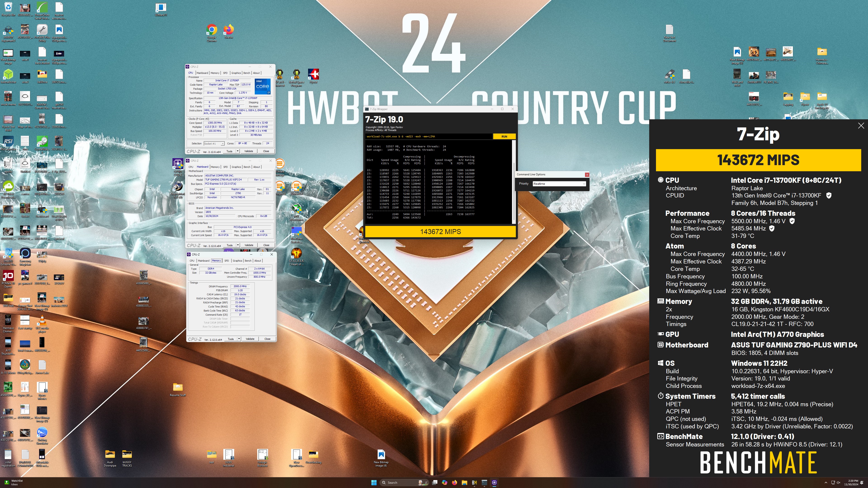The image size is (868, 488).
Task: Click Validate in the Mainboard CPU-Z window
Action: [x=249, y=245]
